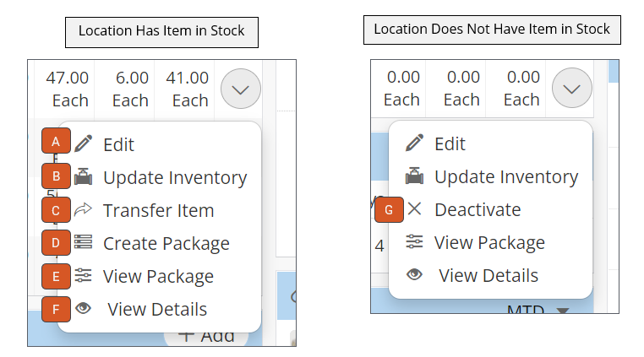Click eye icon next to View Details in the out-of-stock menu
Image resolution: width=644 pixels, height=357 pixels.
[x=414, y=274]
